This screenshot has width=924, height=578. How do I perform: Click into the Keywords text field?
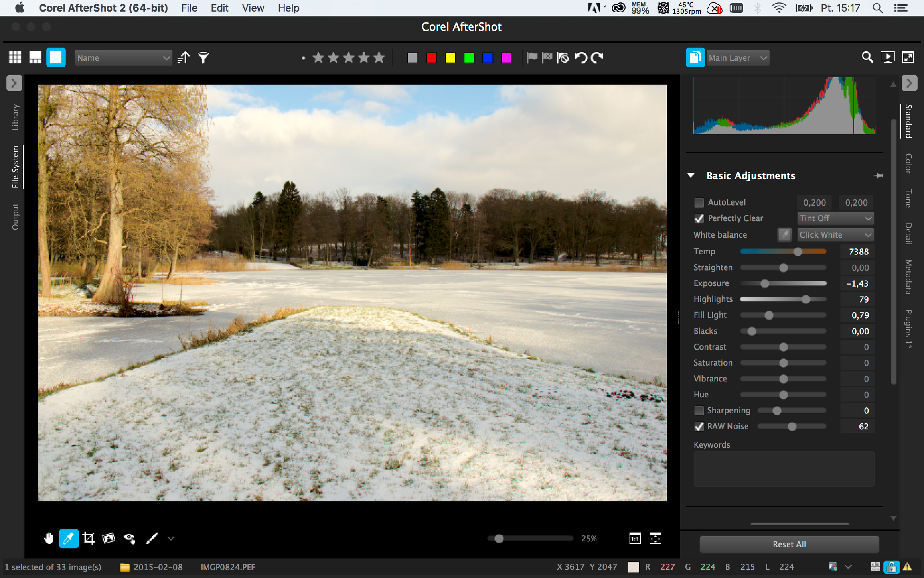point(784,469)
